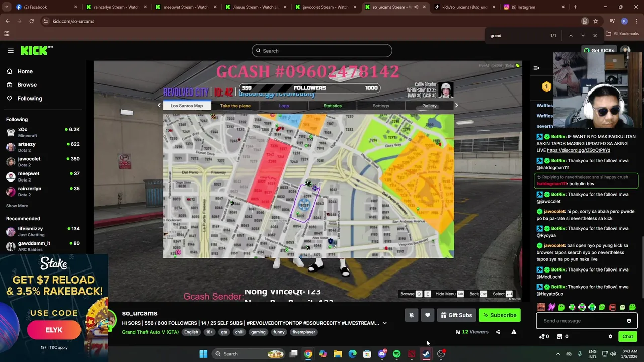Open the channel points KICKs balance icon

point(543,337)
